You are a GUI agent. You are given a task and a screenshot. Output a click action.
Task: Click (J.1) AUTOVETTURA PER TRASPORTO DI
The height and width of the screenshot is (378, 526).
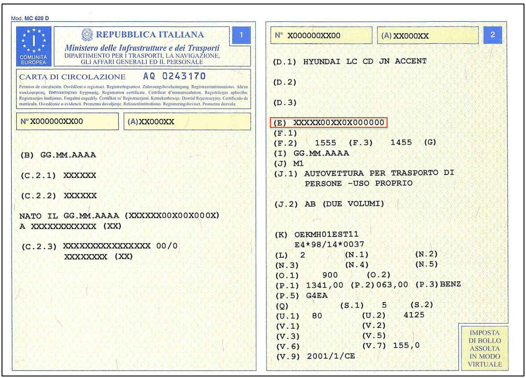(x=364, y=173)
